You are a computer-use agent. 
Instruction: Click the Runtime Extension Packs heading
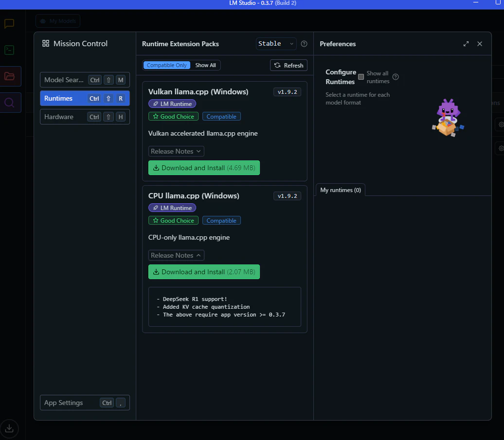(180, 44)
